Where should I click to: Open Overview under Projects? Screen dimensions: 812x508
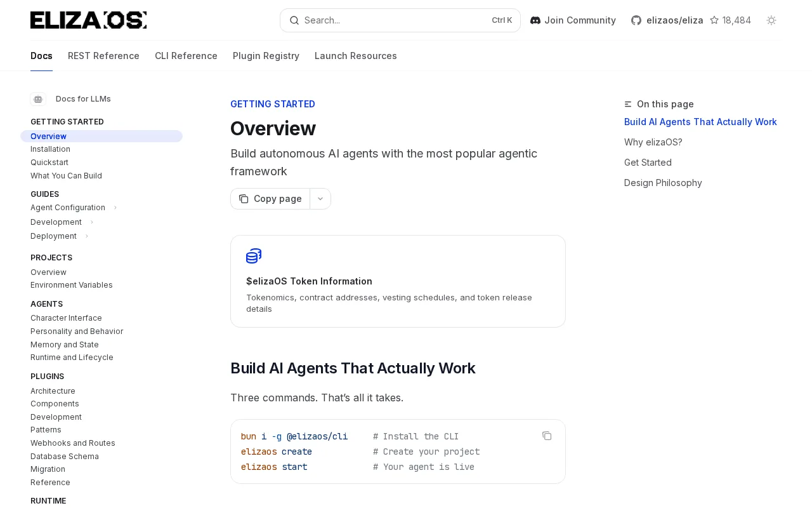[x=48, y=272]
